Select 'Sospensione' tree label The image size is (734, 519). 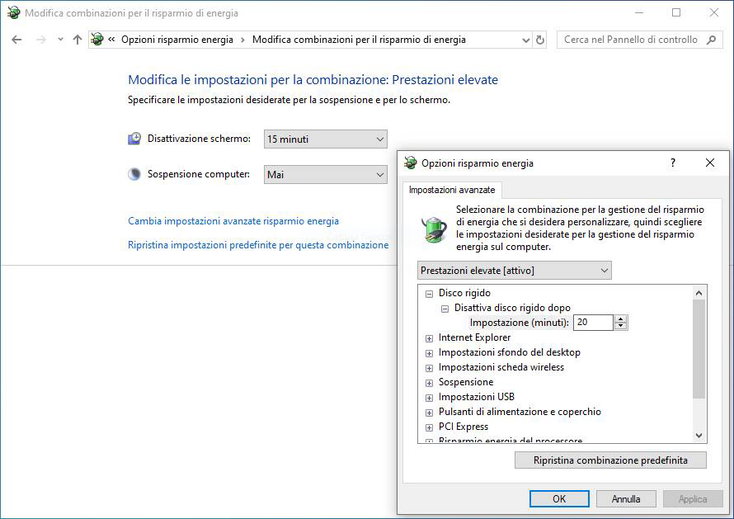[466, 382]
